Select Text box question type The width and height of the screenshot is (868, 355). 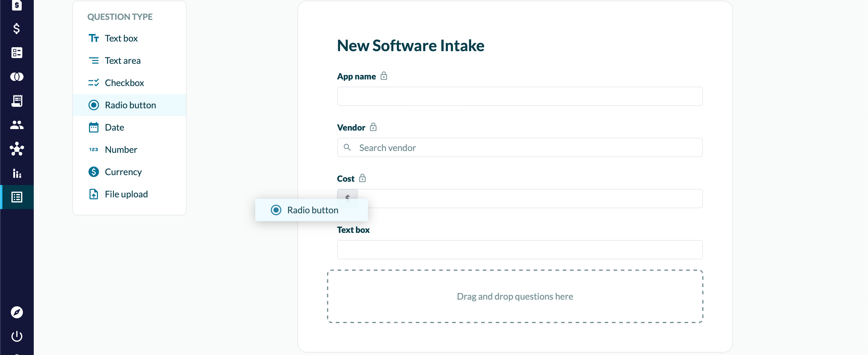121,39
